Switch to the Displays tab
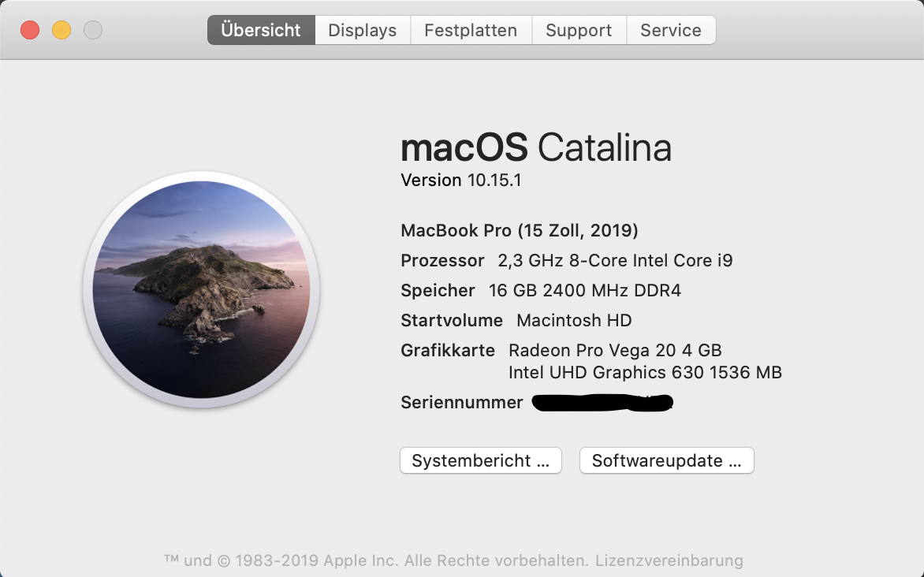924x577 pixels. click(x=362, y=30)
